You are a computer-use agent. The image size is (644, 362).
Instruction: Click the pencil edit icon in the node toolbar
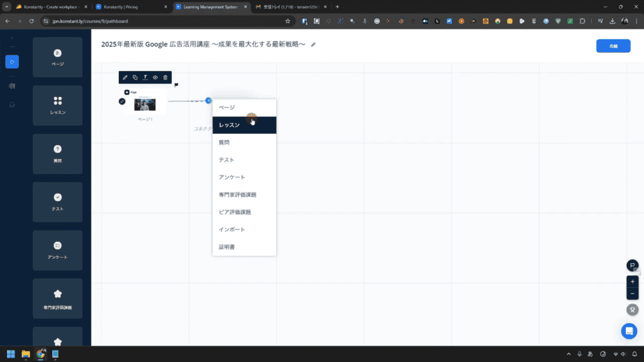click(125, 77)
